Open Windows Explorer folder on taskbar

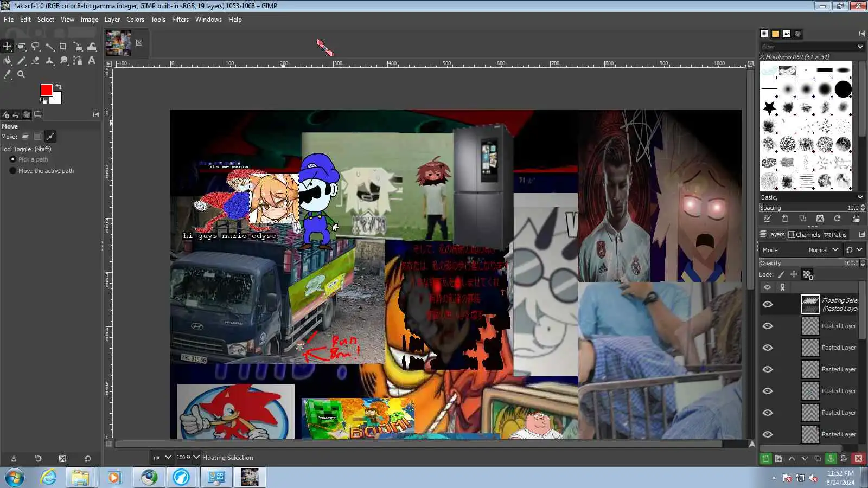tap(80, 478)
